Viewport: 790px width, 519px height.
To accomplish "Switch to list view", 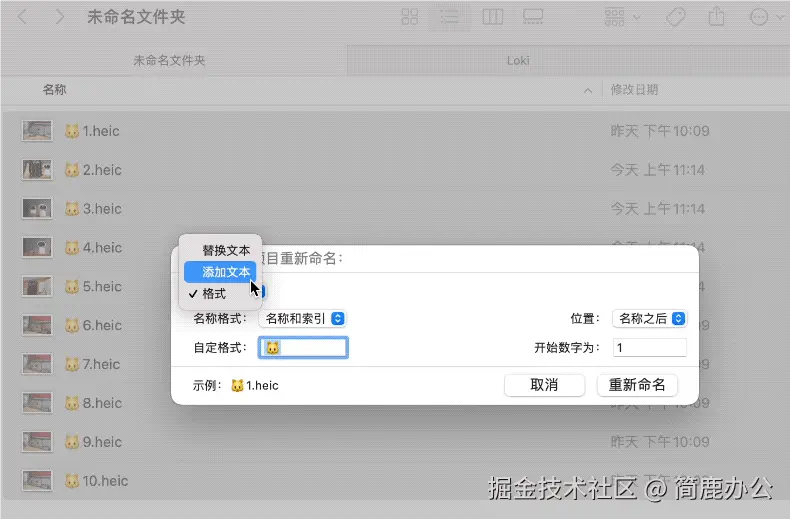I will tap(449, 17).
